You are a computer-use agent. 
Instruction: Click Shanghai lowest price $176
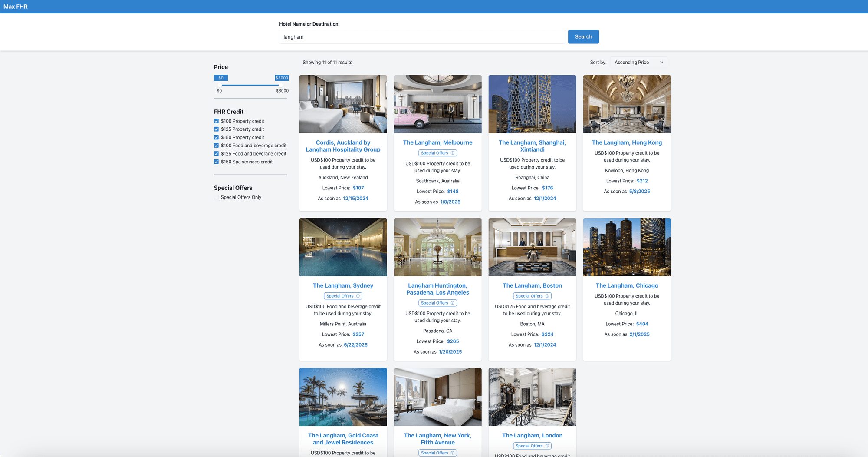coord(547,188)
